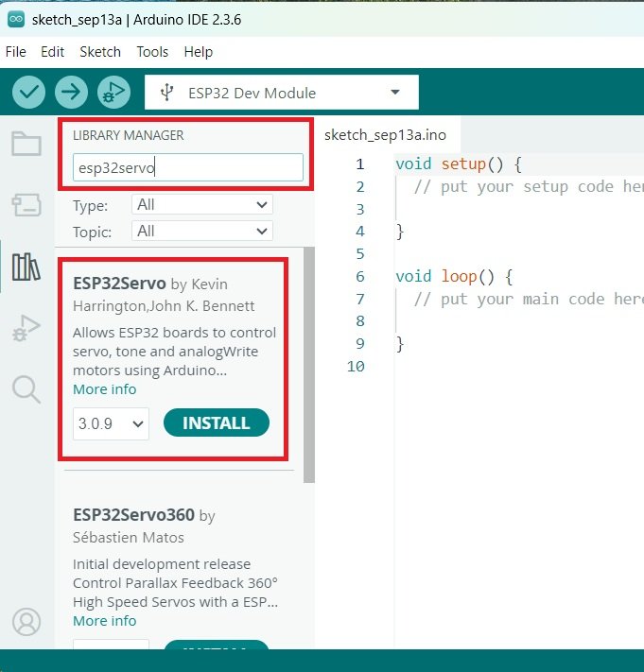Click the 'void loop() {' code line
The height and width of the screenshot is (672, 644).
(x=454, y=276)
